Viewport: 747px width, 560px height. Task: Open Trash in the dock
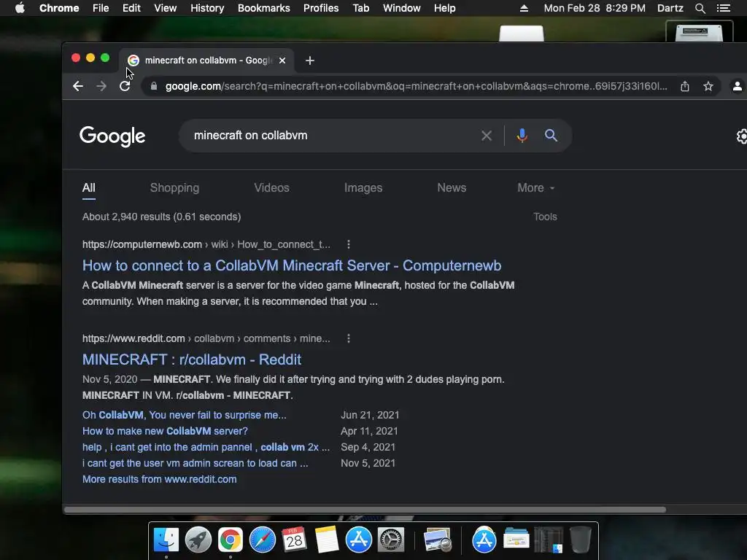coord(580,540)
